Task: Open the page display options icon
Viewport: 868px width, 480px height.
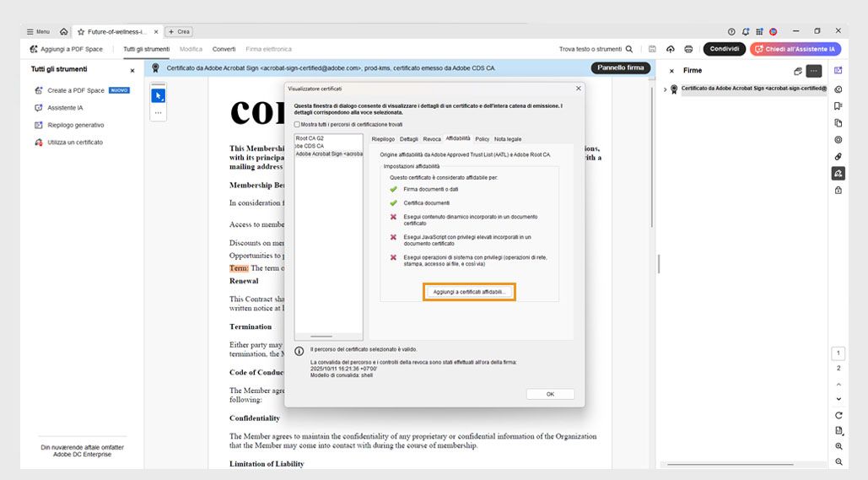Action: (x=838, y=431)
